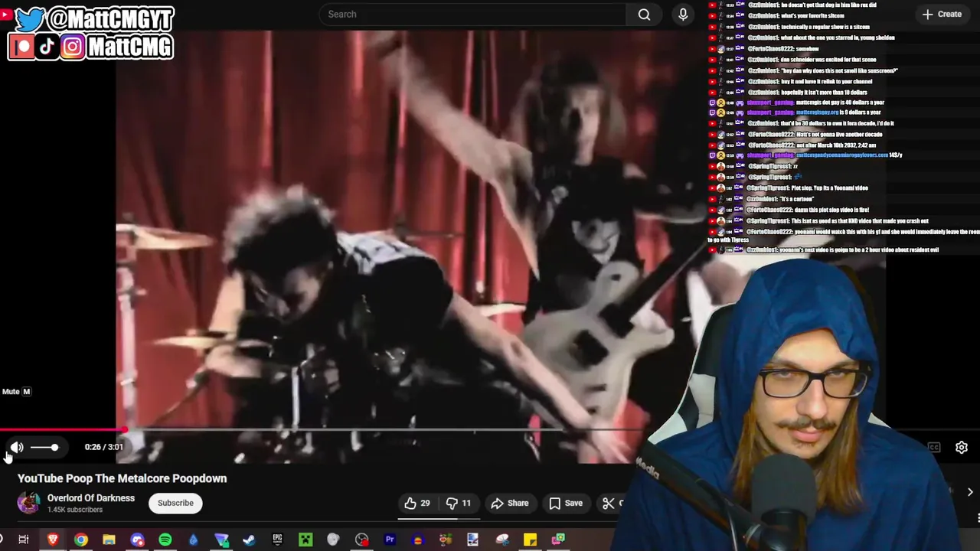Open the video settings gear
980x551 pixels.
coord(962,447)
